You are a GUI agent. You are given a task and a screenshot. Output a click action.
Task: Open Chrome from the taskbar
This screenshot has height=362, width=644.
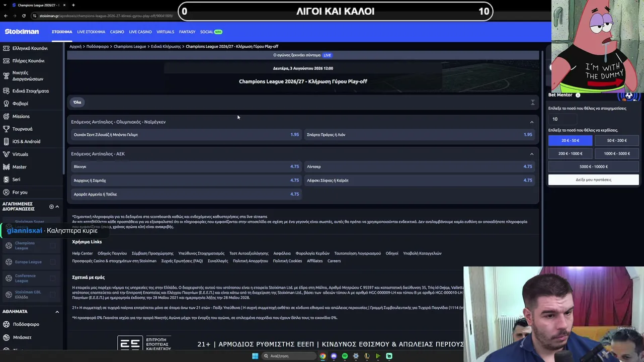(323, 356)
